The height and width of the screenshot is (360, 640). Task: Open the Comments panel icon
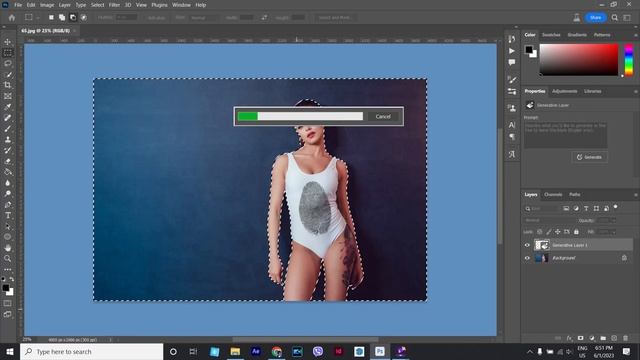tap(512, 62)
